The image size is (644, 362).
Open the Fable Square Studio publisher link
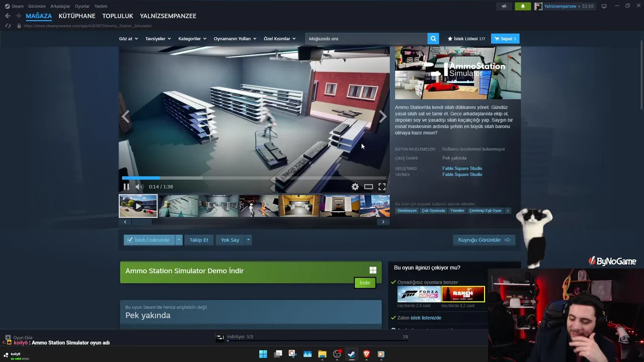coord(462,174)
